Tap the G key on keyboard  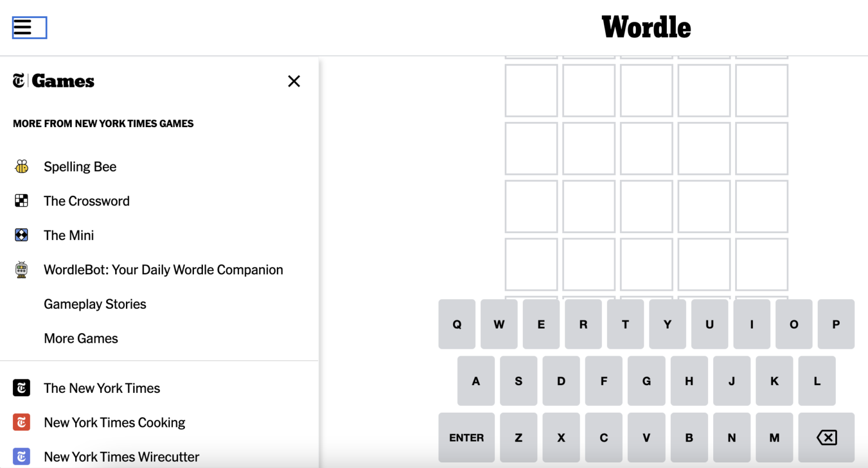click(x=646, y=381)
